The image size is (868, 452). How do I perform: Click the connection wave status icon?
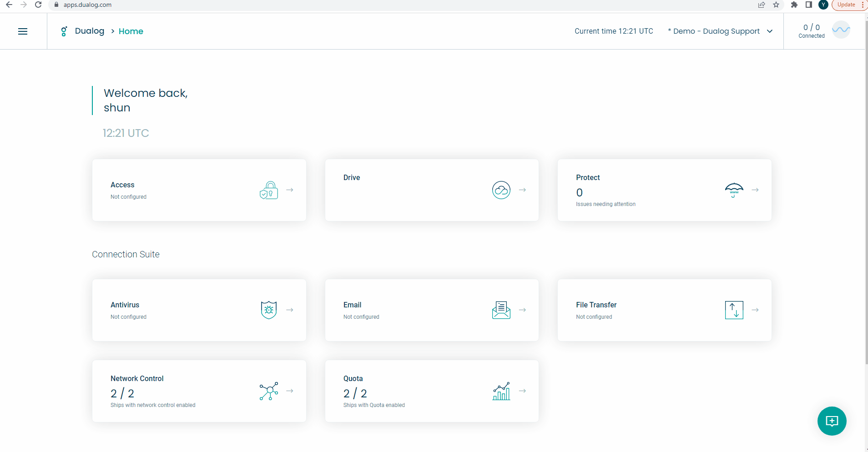[x=841, y=30]
